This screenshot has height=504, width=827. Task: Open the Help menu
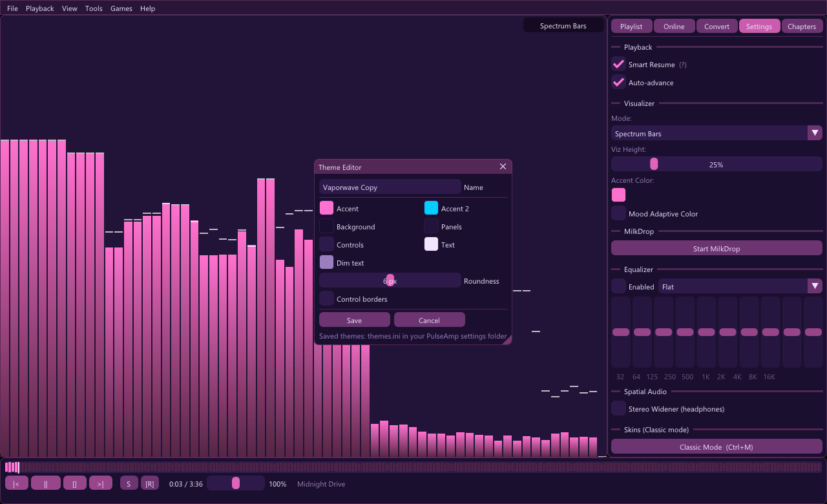click(x=147, y=8)
